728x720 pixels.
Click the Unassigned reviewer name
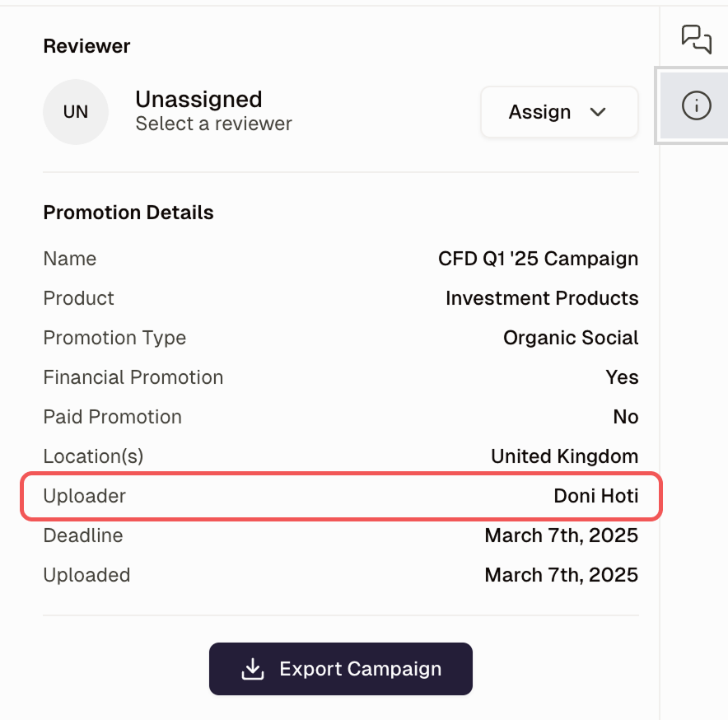point(198,100)
